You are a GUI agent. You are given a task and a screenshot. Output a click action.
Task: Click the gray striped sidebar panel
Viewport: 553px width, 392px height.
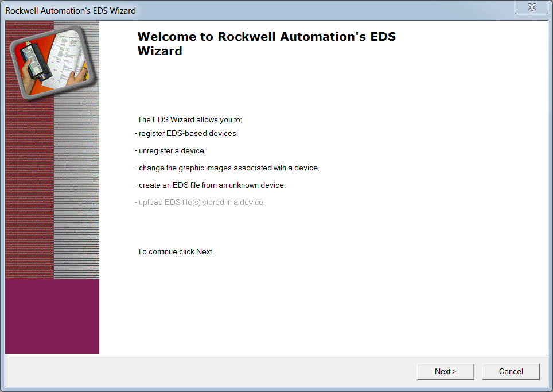pyautogui.click(x=76, y=189)
